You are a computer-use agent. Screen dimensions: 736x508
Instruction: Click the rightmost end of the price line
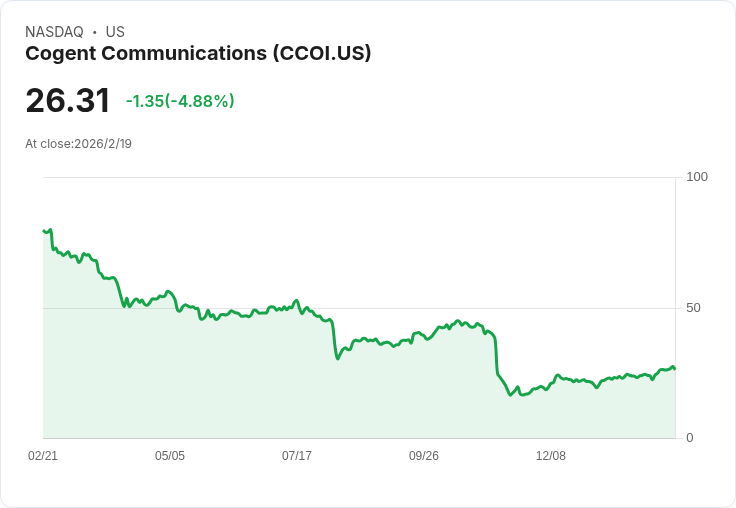[x=675, y=369]
